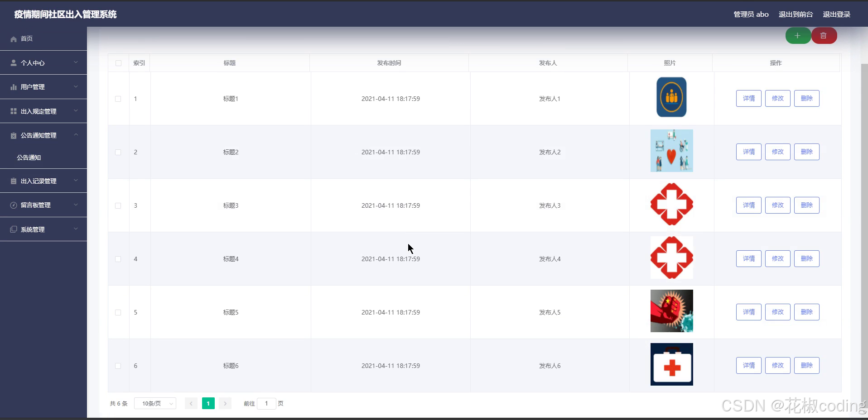Click the clipboard icon beside 公告通知管理
The height and width of the screenshot is (420, 868).
coord(14,135)
